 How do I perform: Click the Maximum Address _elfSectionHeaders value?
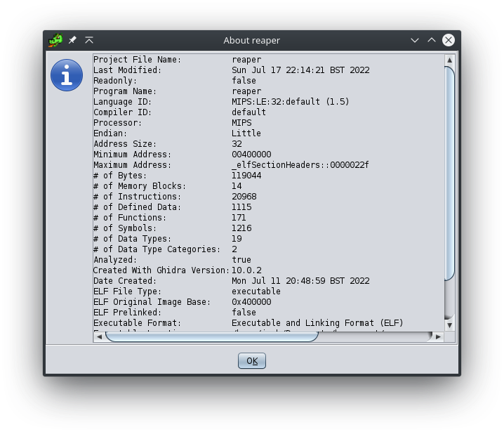pyautogui.click(x=300, y=165)
